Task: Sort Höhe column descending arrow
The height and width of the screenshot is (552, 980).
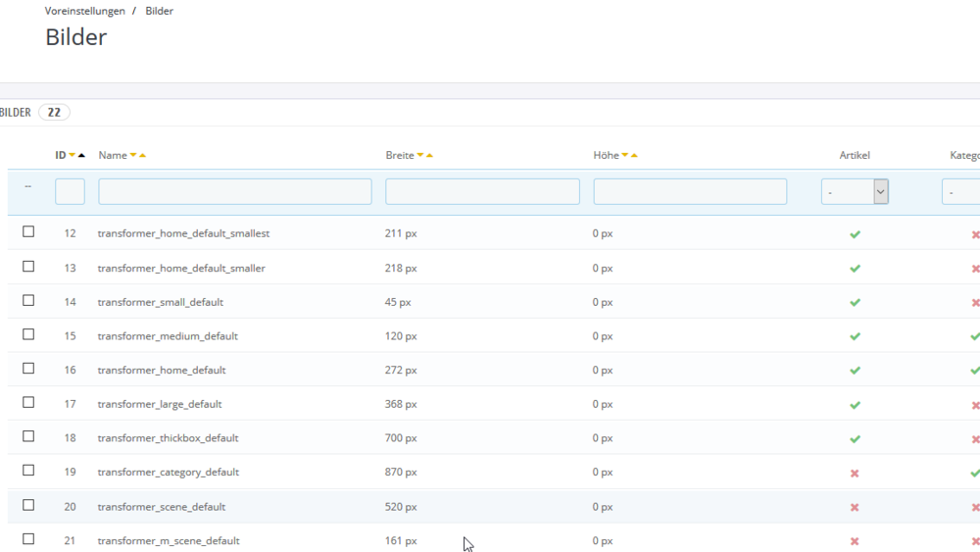Action: pos(624,156)
